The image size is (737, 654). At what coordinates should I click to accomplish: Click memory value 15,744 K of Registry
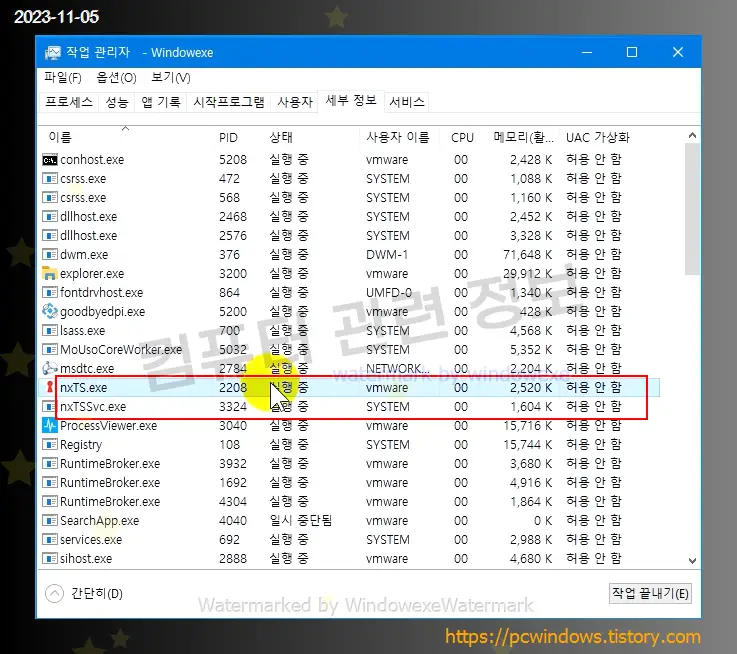(527, 445)
